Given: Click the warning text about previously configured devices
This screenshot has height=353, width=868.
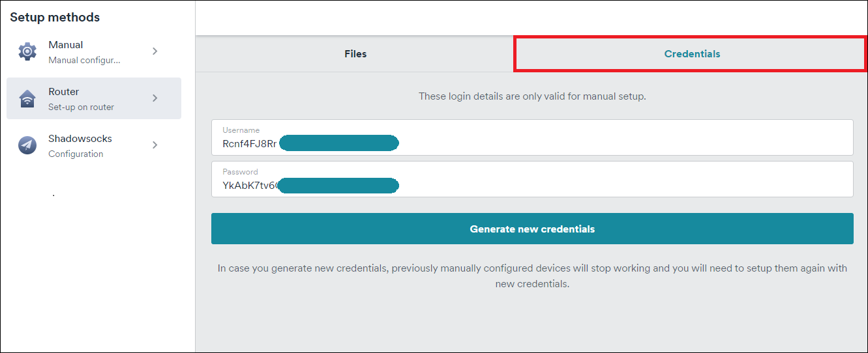Looking at the screenshot, I should pos(532,276).
